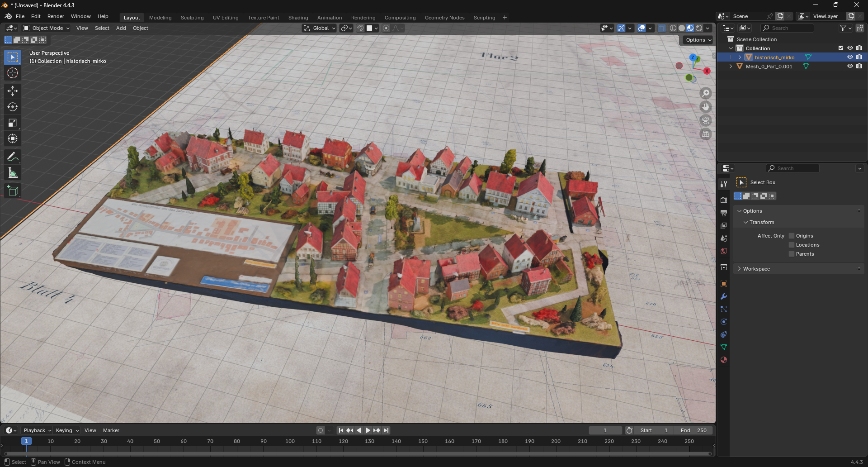
Task: Switch to the Shading workspace tab
Action: (x=298, y=18)
